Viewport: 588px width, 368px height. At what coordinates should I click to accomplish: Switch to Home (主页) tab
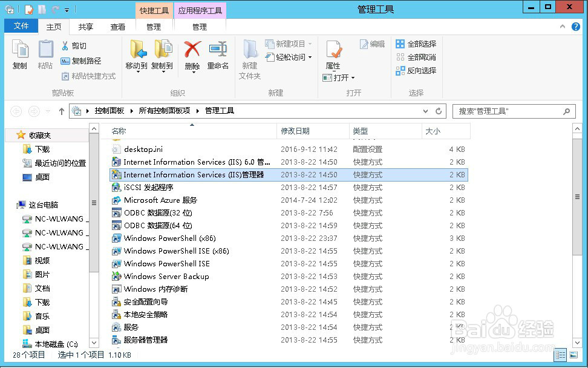(54, 27)
